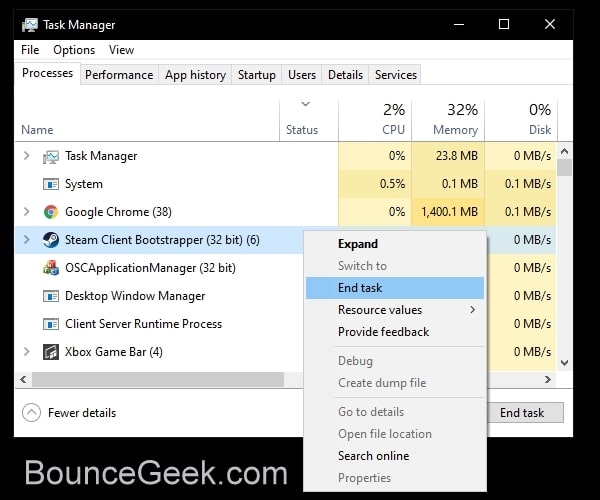Screen dimensions: 600x500
Task: Click the End task button at bottom right
Action: (x=525, y=413)
